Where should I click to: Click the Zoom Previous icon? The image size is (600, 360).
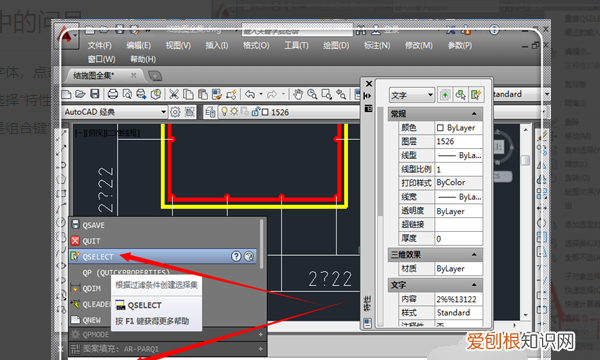(341, 94)
